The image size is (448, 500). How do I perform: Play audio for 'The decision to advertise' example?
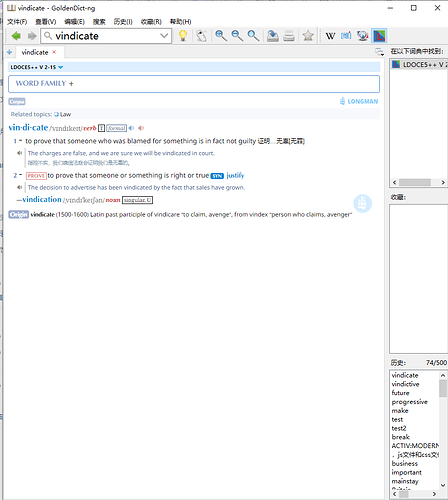click(x=20, y=187)
